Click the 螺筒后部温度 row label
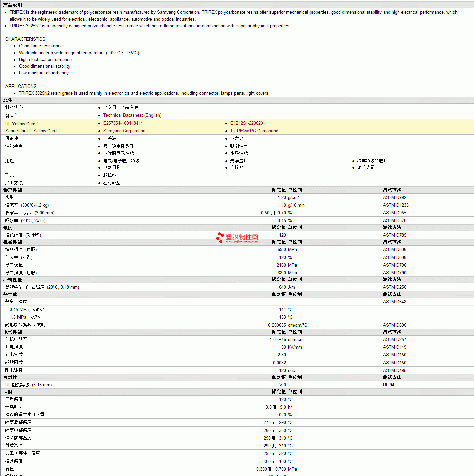The height and width of the screenshot is (476, 474). [x=19, y=422]
